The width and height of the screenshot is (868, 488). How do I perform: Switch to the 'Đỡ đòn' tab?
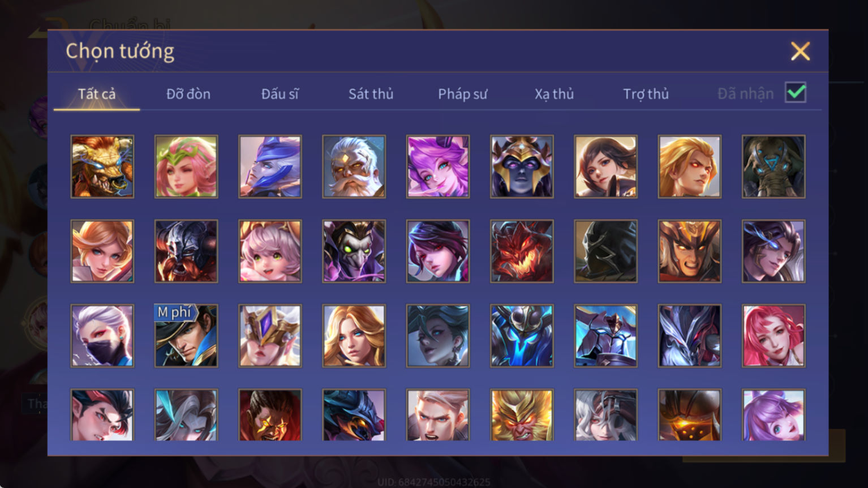tap(188, 94)
